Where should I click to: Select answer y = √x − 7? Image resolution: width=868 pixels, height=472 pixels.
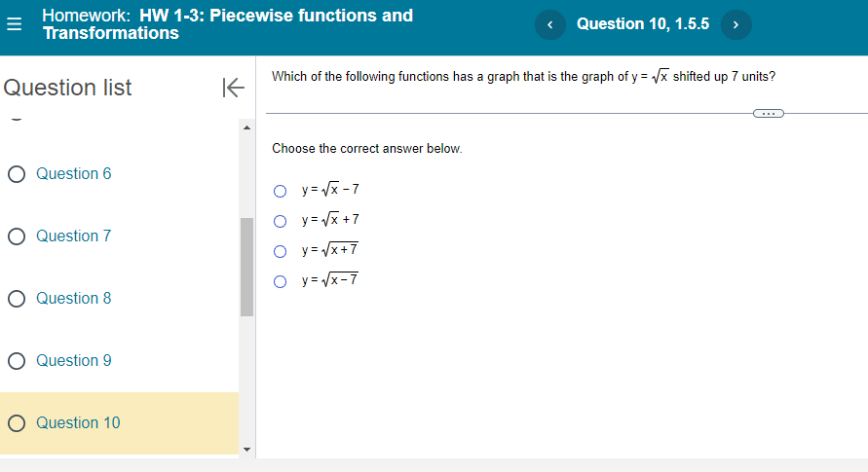[x=281, y=191]
